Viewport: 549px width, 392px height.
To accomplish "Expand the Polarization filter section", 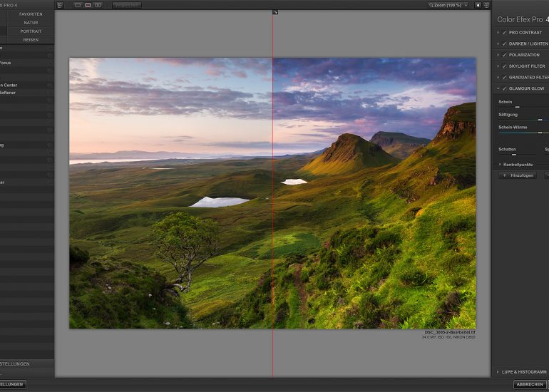I will point(498,55).
